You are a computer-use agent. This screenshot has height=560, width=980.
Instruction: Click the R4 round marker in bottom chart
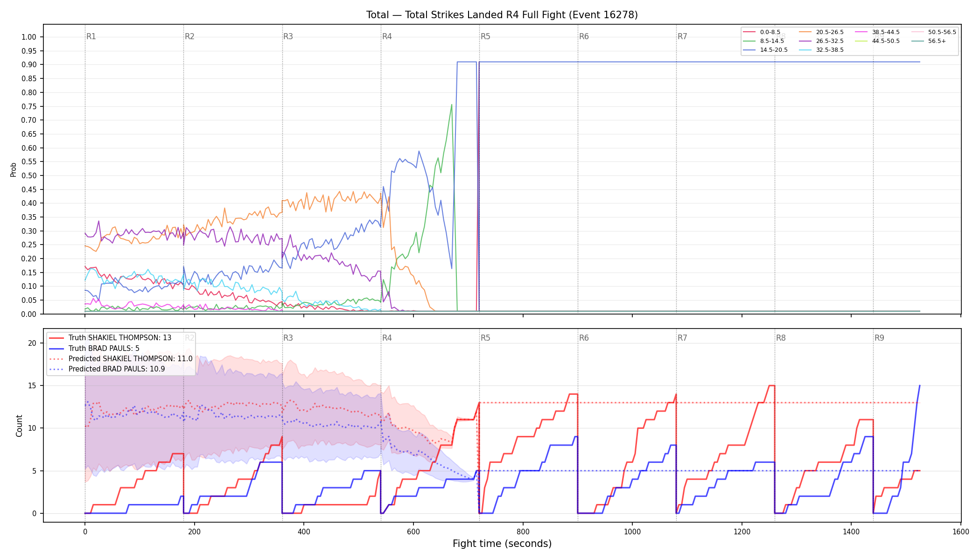[387, 338]
